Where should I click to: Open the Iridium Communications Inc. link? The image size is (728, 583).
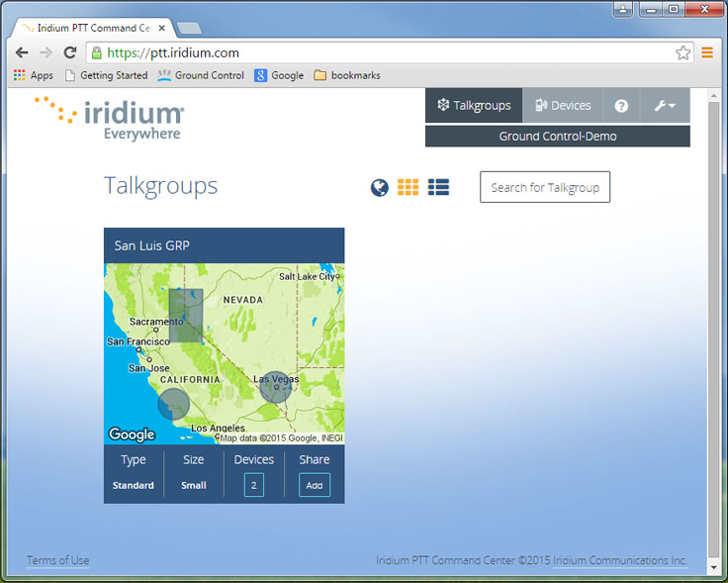(x=619, y=560)
